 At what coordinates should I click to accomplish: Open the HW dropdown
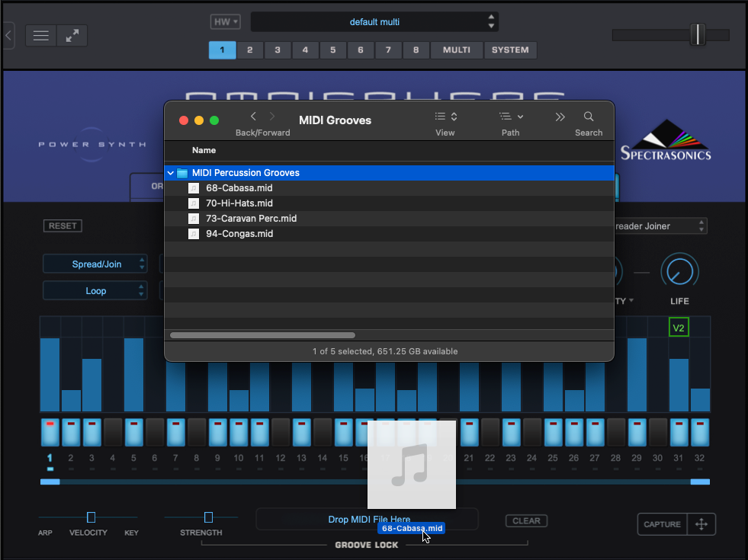click(225, 22)
